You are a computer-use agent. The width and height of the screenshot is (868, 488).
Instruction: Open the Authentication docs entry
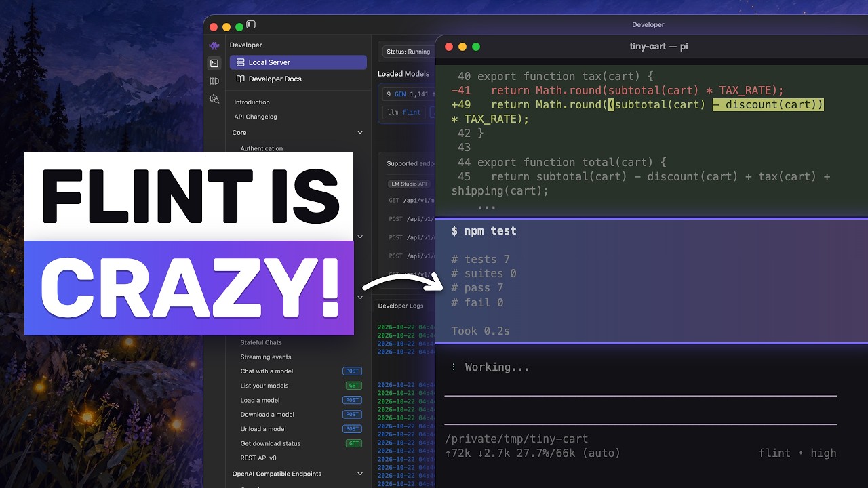tap(262, 148)
